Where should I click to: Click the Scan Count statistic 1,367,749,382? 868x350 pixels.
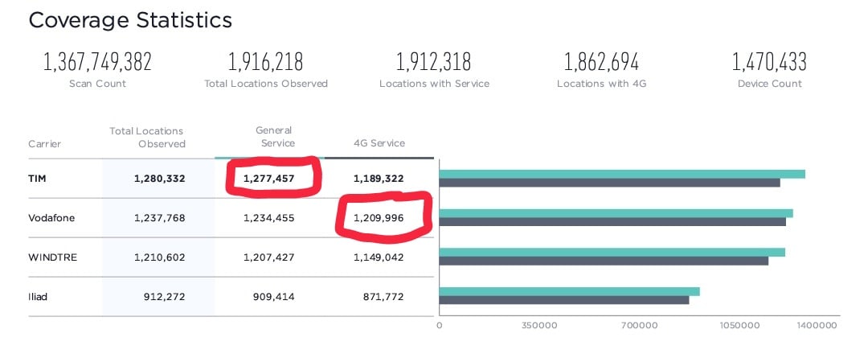pyautogui.click(x=97, y=62)
